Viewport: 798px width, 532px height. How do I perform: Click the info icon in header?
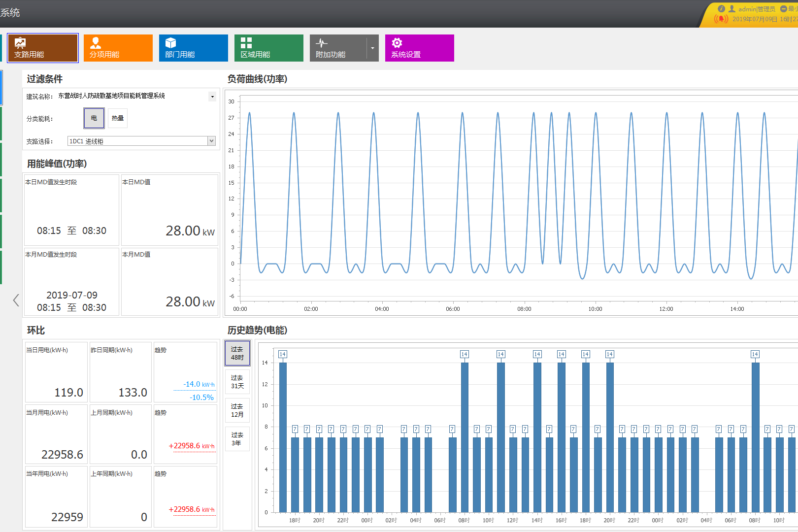[x=721, y=9]
